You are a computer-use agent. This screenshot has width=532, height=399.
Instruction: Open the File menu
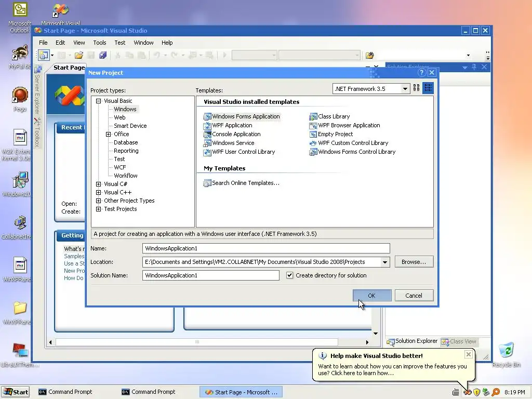tap(43, 43)
